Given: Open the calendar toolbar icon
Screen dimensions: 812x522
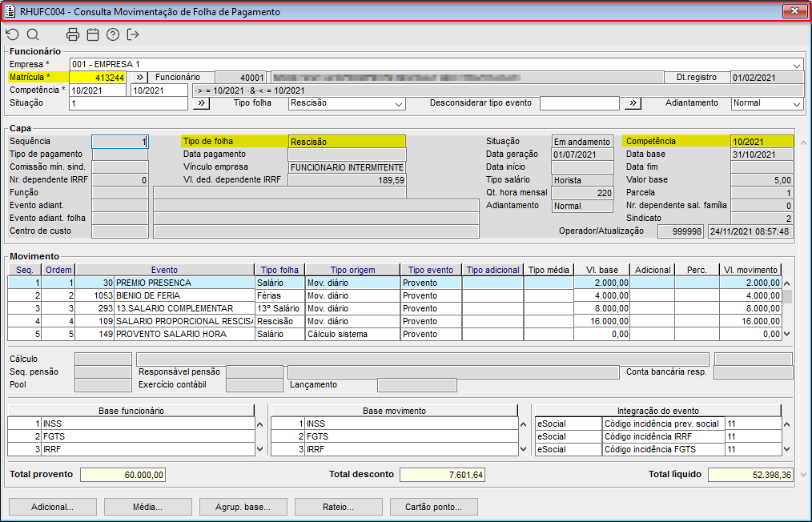Looking at the screenshot, I should pyautogui.click(x=93, y=34).
